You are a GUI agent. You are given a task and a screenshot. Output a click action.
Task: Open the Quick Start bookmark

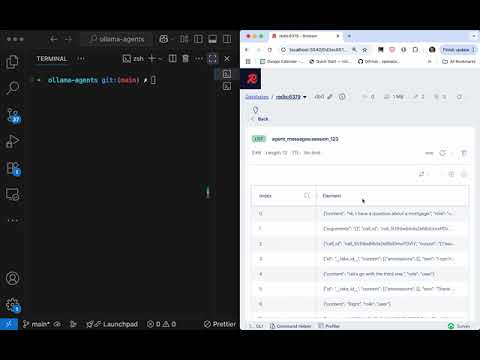(x=330, y=61)
